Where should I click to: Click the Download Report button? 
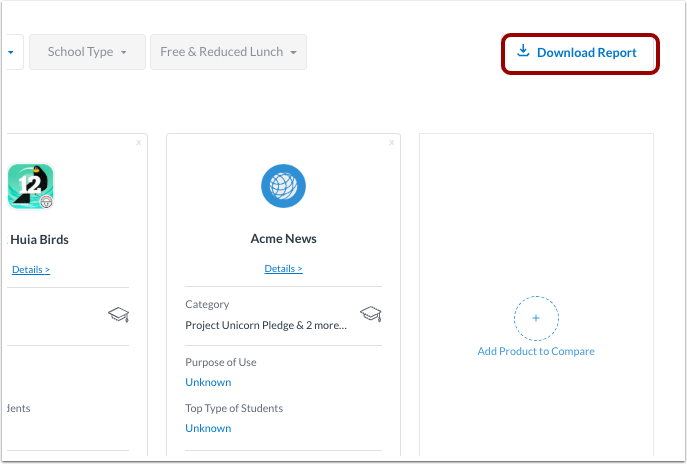[x=580, y=53]
